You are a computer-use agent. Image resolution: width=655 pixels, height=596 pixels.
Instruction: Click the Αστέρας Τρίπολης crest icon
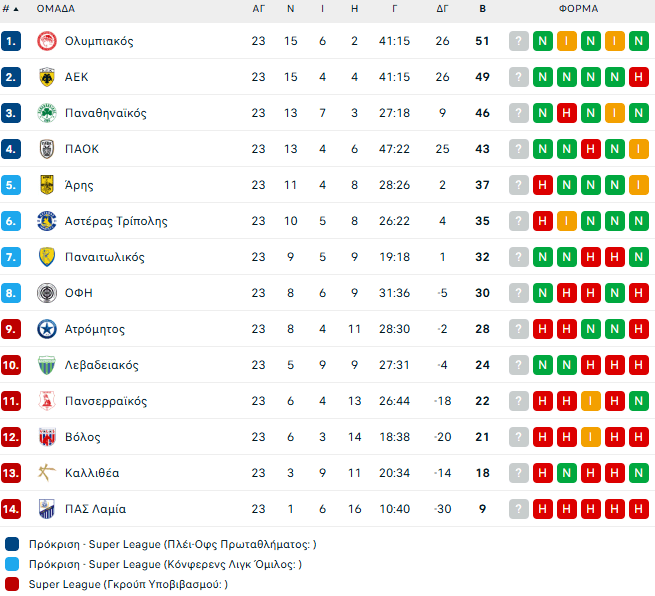tap(46, 221)
